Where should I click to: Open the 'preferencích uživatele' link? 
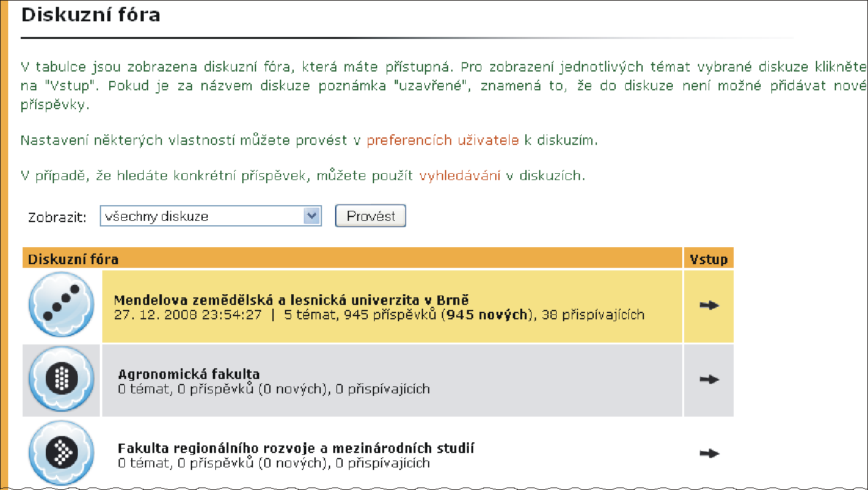[443, 141]
